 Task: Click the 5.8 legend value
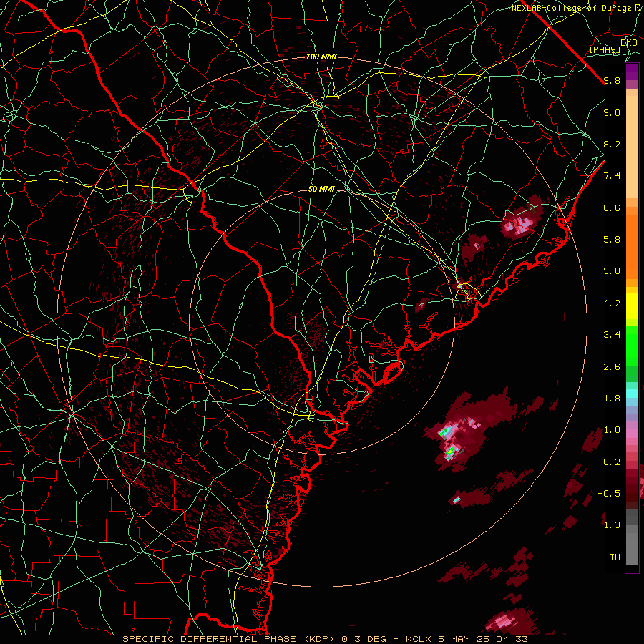tap(612, 240)
